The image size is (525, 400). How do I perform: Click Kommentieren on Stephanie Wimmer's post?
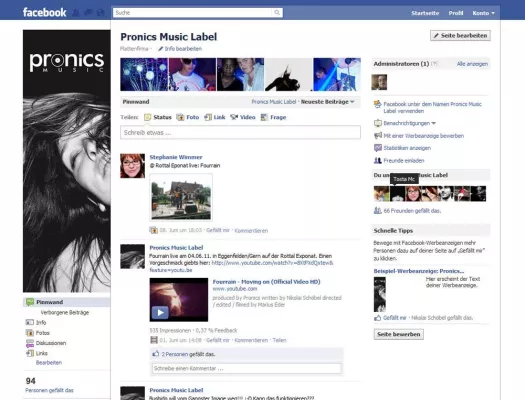251,230
